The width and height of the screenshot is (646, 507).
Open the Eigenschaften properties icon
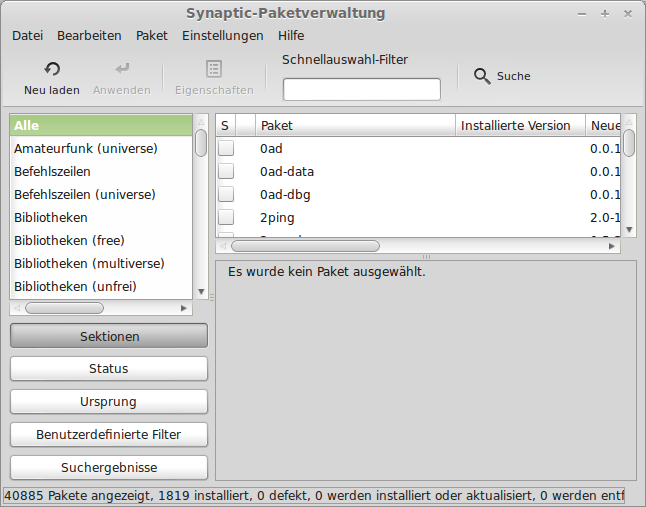point(214,69)
